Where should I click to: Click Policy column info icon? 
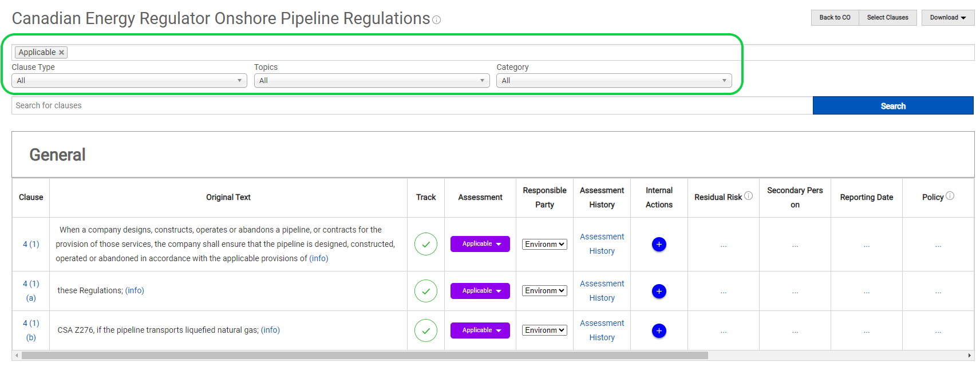pos(950,196)
